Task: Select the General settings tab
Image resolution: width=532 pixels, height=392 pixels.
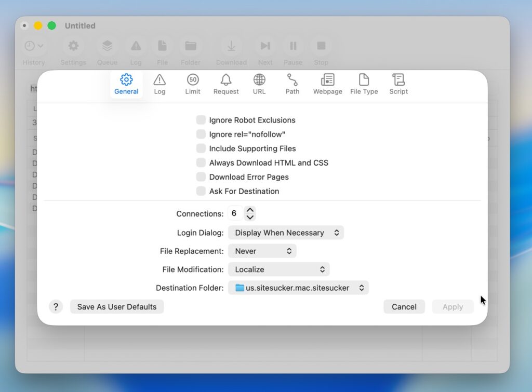Action: click(126, 84)
